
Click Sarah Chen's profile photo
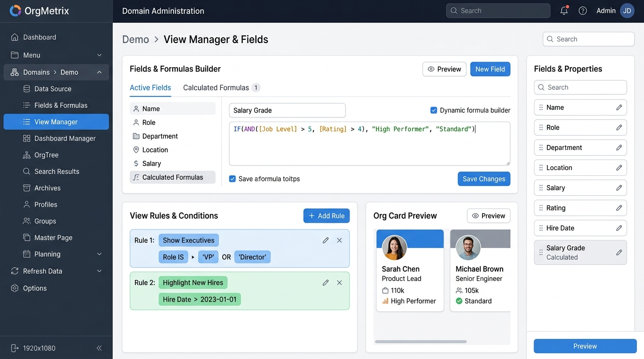pos(395,248)
